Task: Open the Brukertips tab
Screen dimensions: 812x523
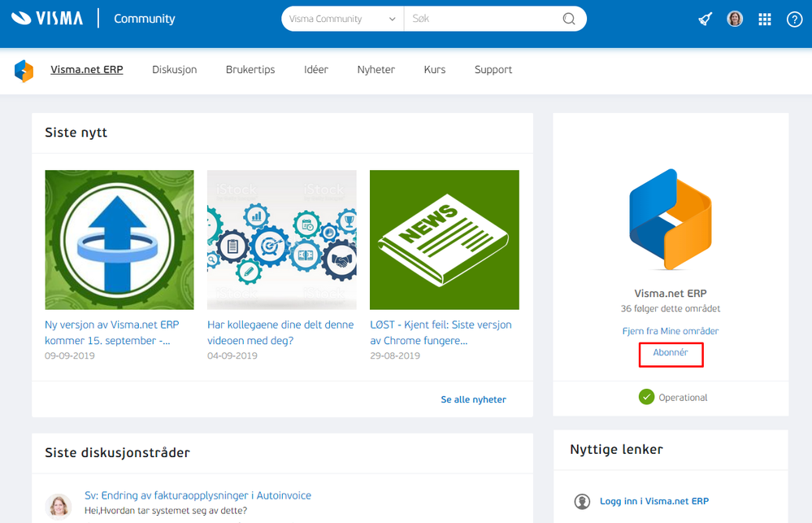Action: pyautogui.click(x=250, y=69)
